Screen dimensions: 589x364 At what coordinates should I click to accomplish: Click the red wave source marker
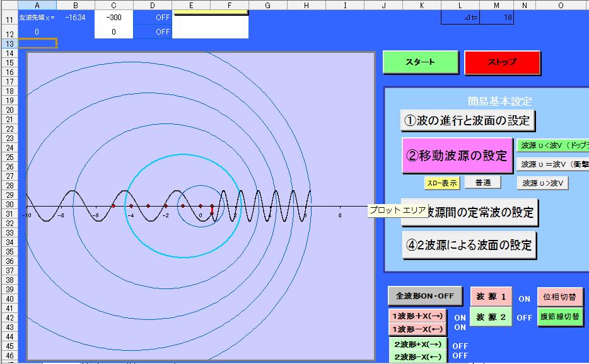(212, 210)
